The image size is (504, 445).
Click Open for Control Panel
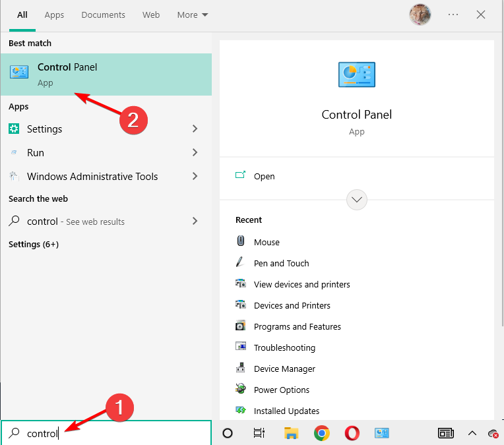(x=265, y=177)
